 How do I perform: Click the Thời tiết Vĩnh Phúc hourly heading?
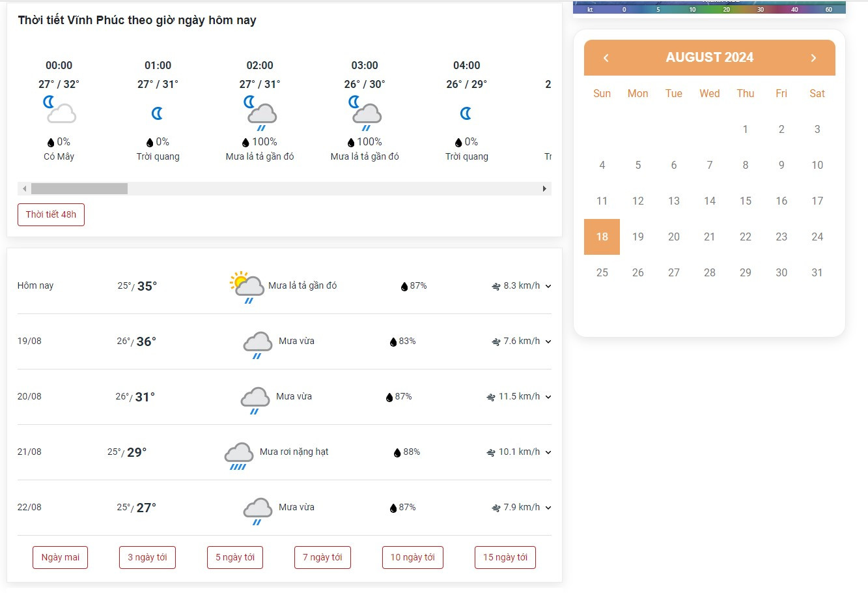(x=137, y=20)
